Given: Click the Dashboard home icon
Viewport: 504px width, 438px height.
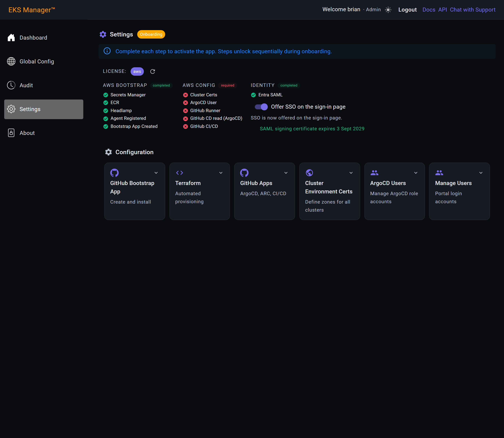Looking at the screenshot, I should (x=11, y=38).
